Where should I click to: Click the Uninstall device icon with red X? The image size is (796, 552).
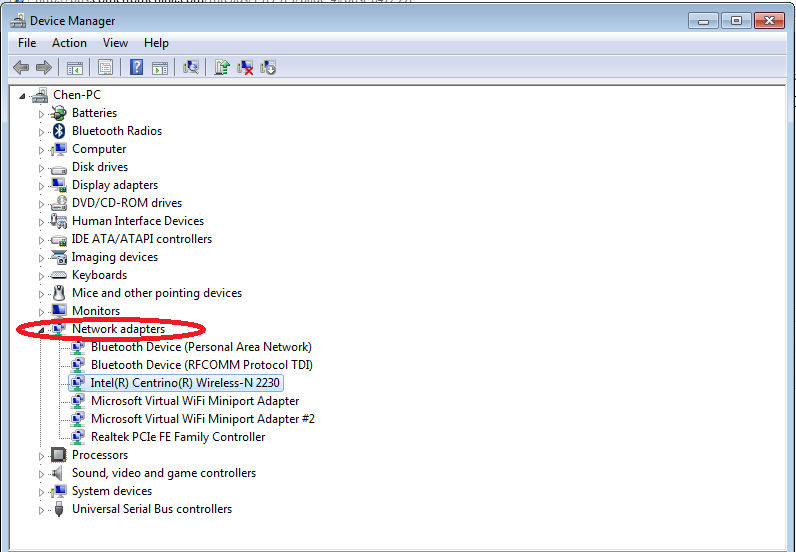click(x=245, y=67)
